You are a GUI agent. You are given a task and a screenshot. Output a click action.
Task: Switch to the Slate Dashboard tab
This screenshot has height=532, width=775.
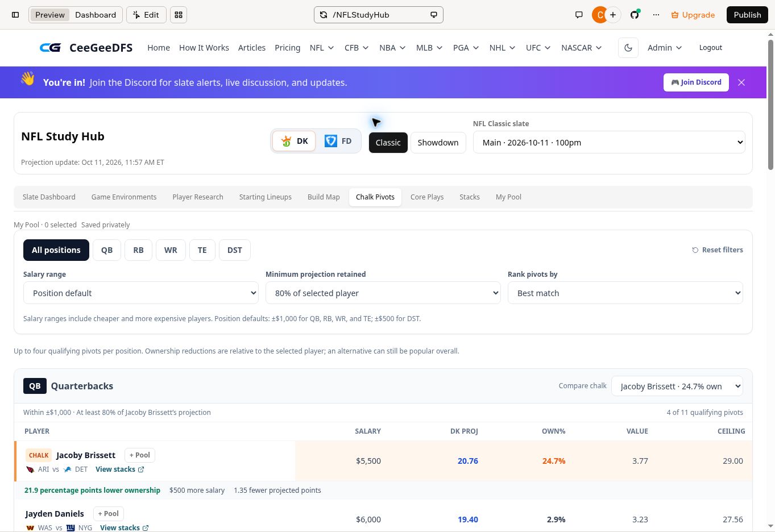pos(49,197)
